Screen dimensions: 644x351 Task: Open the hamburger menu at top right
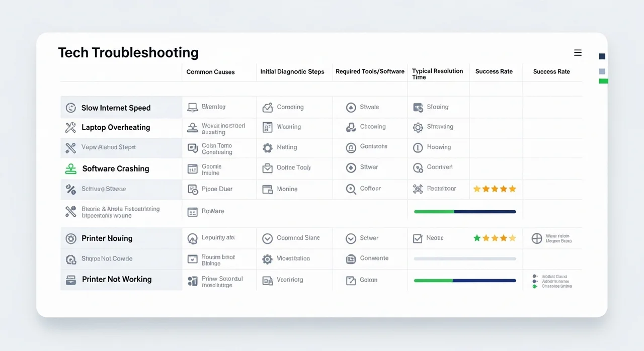point(578,53)
